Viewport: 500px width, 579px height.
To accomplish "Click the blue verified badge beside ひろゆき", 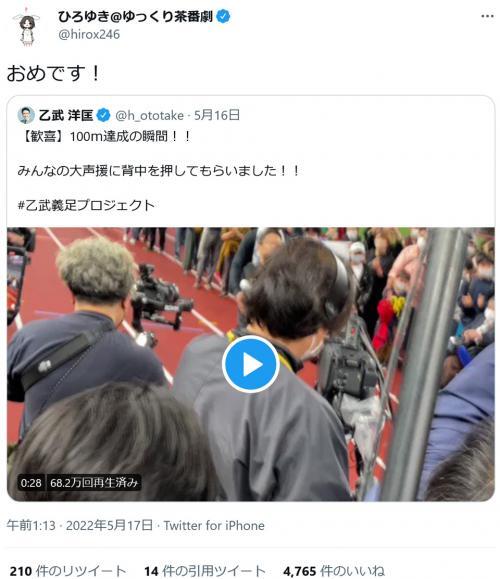I will coord(223,16).
